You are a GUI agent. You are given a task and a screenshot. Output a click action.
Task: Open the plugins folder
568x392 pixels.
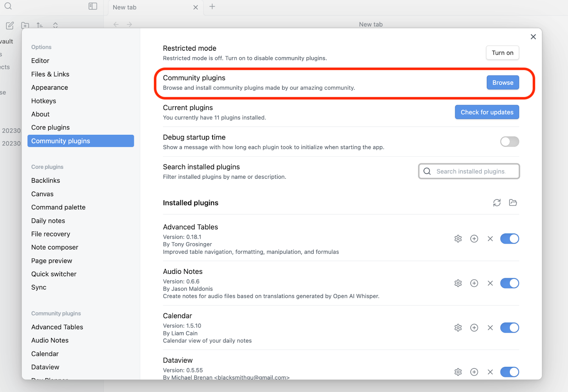pos(513,203)
